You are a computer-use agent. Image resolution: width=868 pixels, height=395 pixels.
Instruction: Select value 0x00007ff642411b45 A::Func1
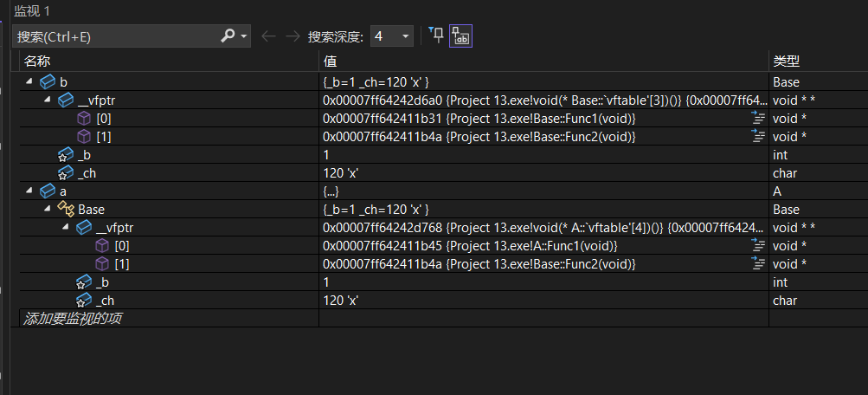click(470, 246)
